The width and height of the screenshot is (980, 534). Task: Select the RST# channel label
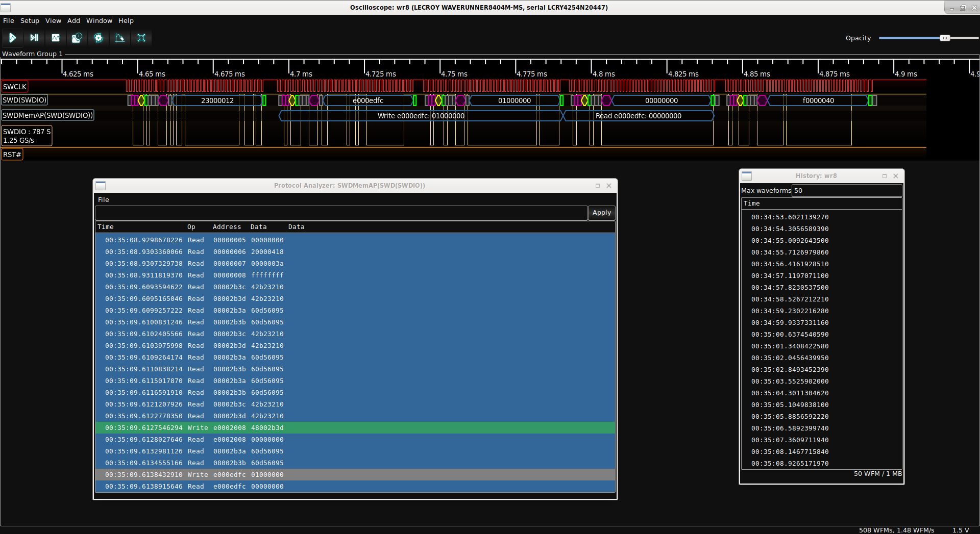tap(12, 155)
